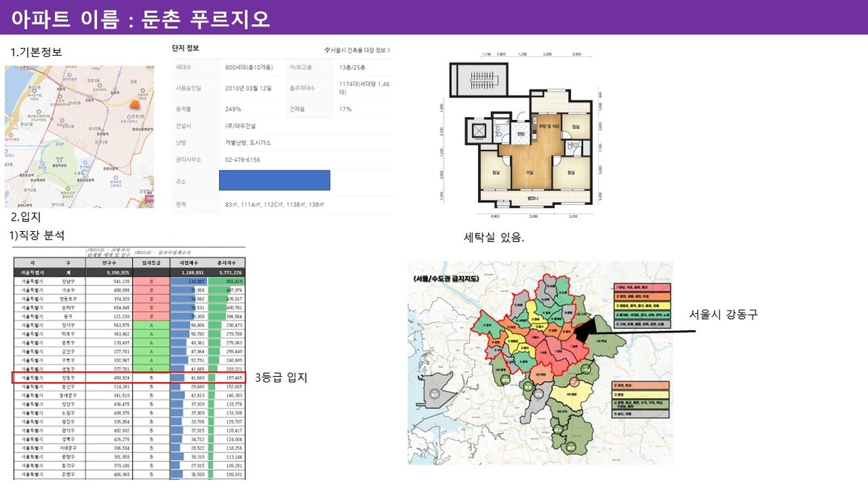Click the 2010년 03월 12일 approval date
This screenshot has height=488, width=868.
[248, 88]
